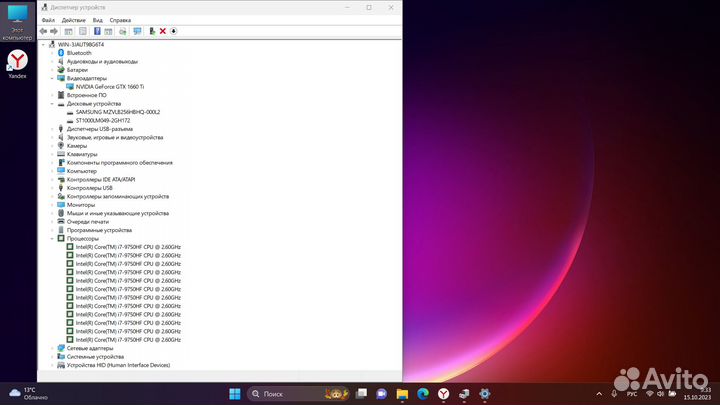
Task: Select Этот компьютер desktop icon
Action: click(17, 23)
